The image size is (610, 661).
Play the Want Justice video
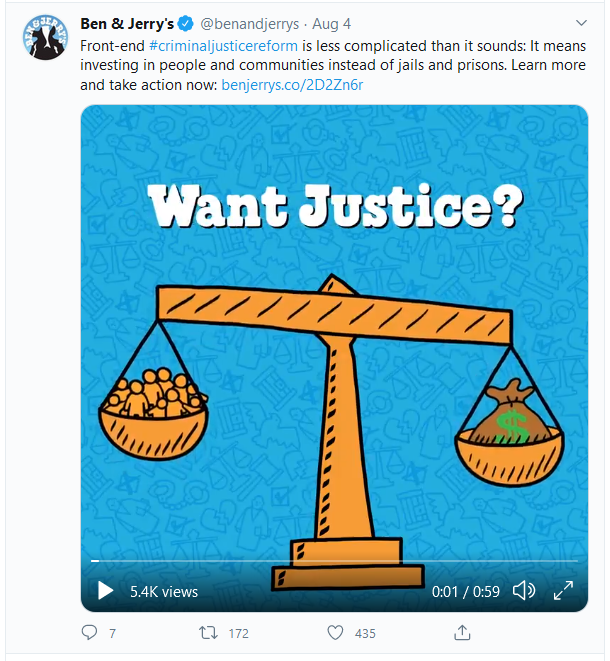click(x=105, y=591)
